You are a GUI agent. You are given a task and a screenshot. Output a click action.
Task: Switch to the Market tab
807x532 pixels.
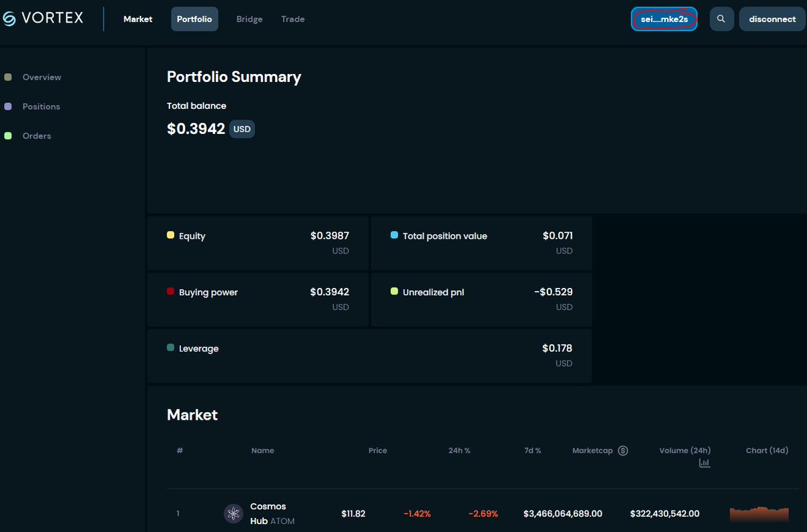point(138,19)
